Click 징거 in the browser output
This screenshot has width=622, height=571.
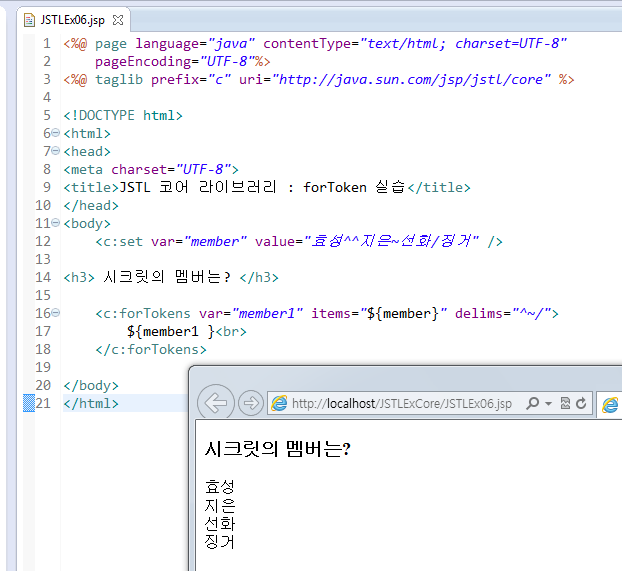pyautogui.click(x=220, y=542)
